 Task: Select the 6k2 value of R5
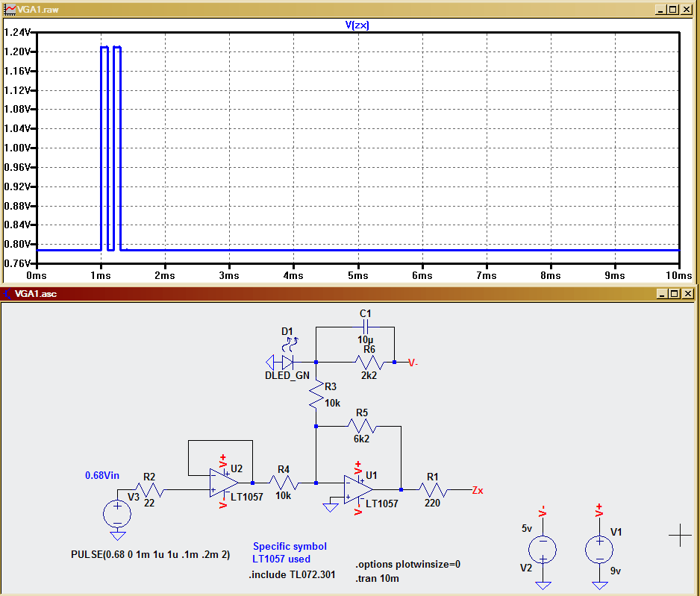point(362,439)
